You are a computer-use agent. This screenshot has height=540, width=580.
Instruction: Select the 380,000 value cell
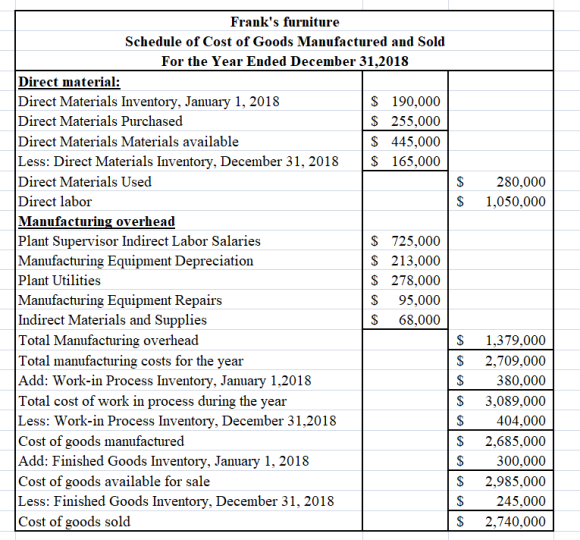(x=501, y=381)
